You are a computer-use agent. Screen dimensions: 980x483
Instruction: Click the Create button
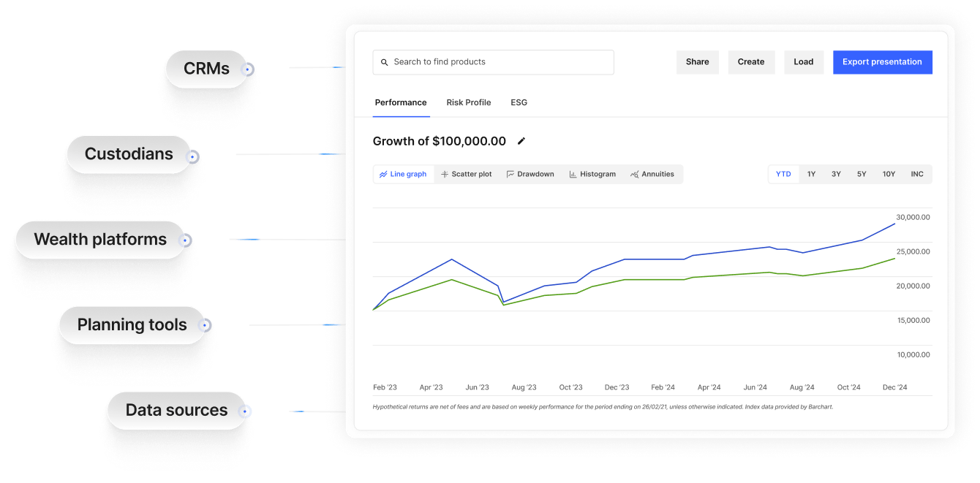point(751,62)
